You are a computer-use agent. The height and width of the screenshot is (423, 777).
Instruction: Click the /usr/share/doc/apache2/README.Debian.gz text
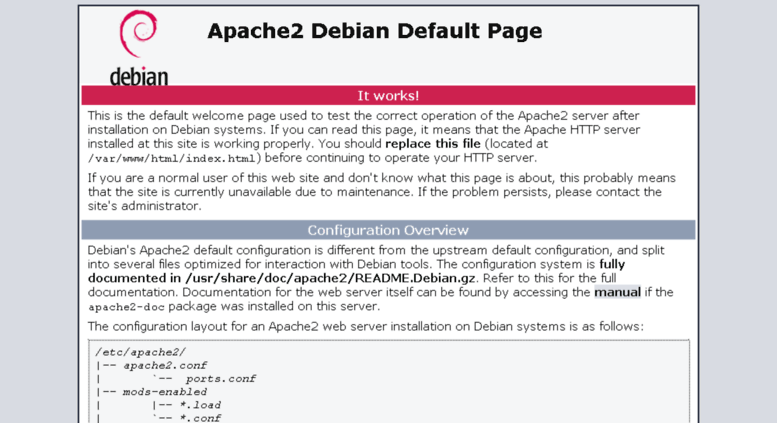point(331,278)
